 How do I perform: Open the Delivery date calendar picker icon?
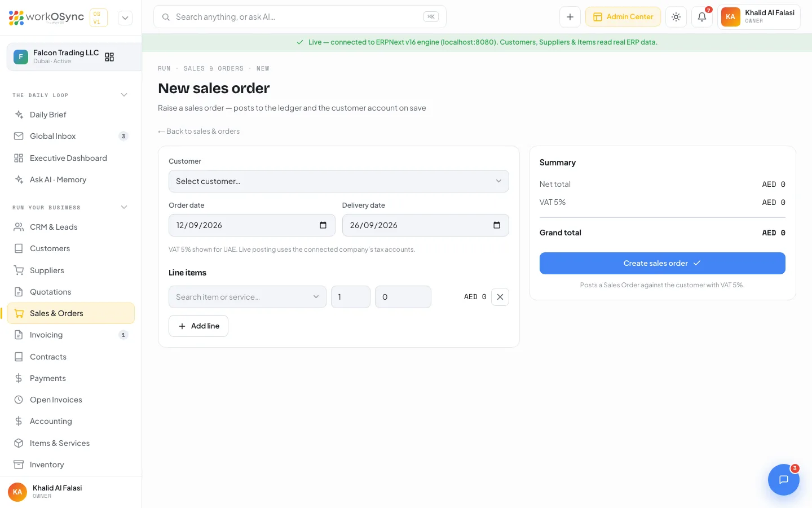pyautogui.click(x=497, y=225)
